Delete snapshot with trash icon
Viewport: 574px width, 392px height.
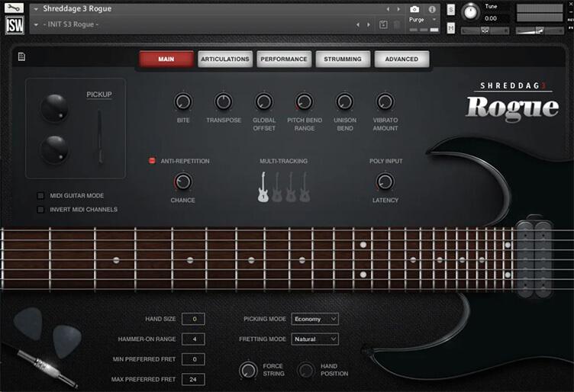(397, 24)
